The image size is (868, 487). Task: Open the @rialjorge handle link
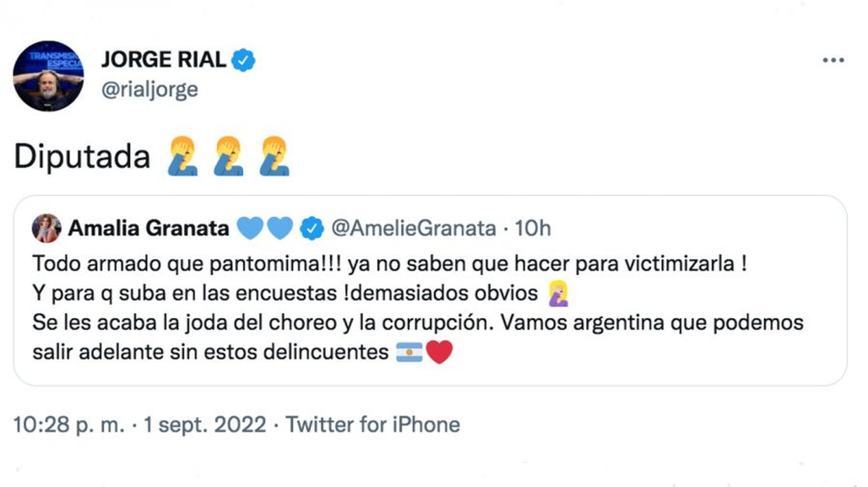[x=150, y=89]
